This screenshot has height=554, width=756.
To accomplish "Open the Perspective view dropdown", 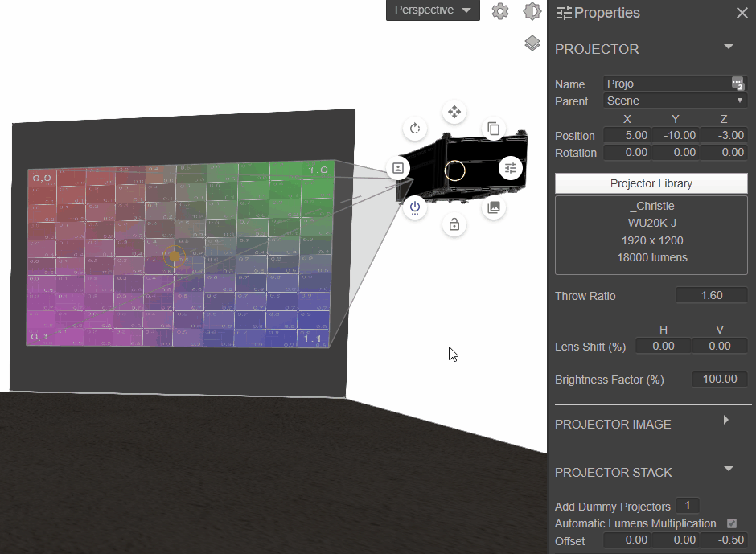I will [x=432, y=10].
